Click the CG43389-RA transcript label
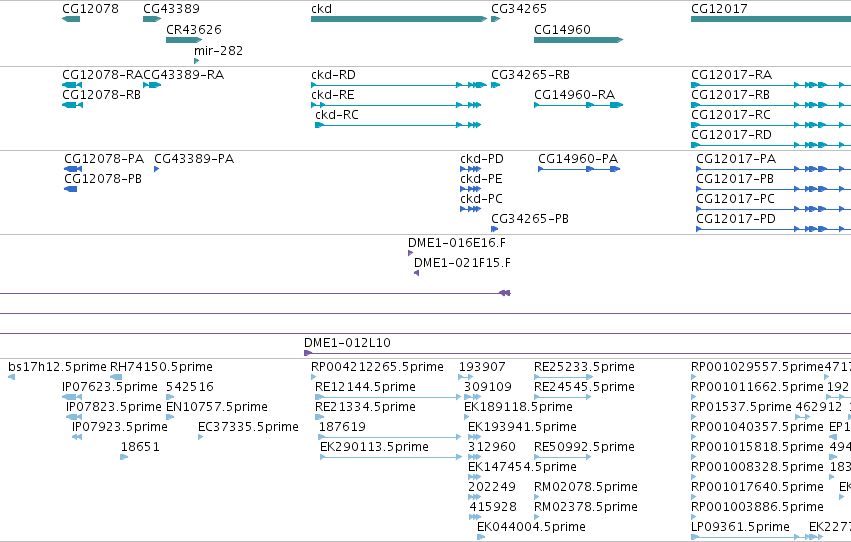The image size is (851, 542). [183, 74]
